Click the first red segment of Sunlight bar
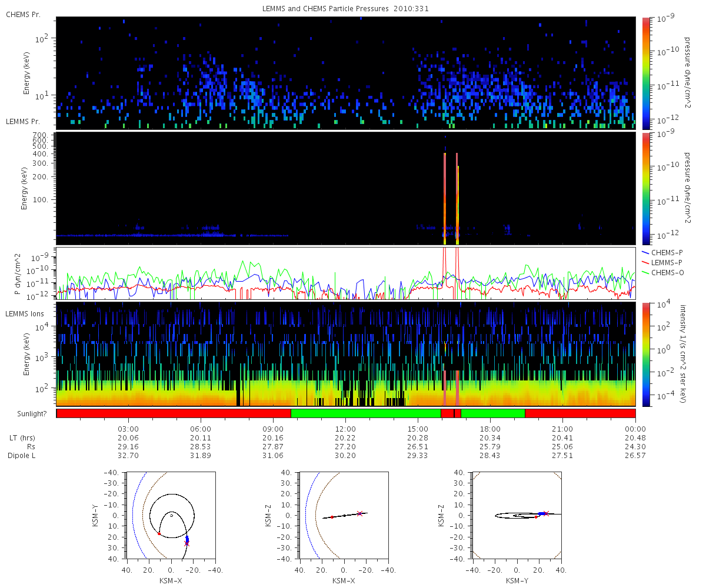The height and width of the screenshot is (588, 706). coord(174,413)
